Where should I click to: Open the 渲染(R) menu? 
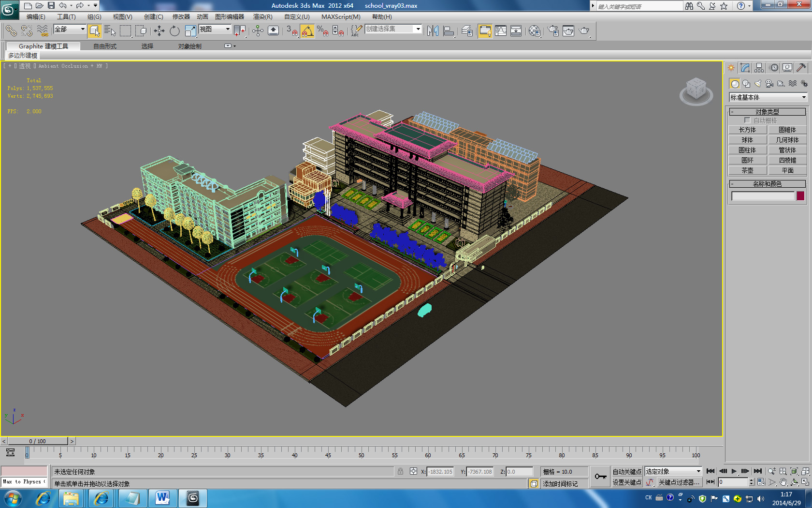pos(262,17)
